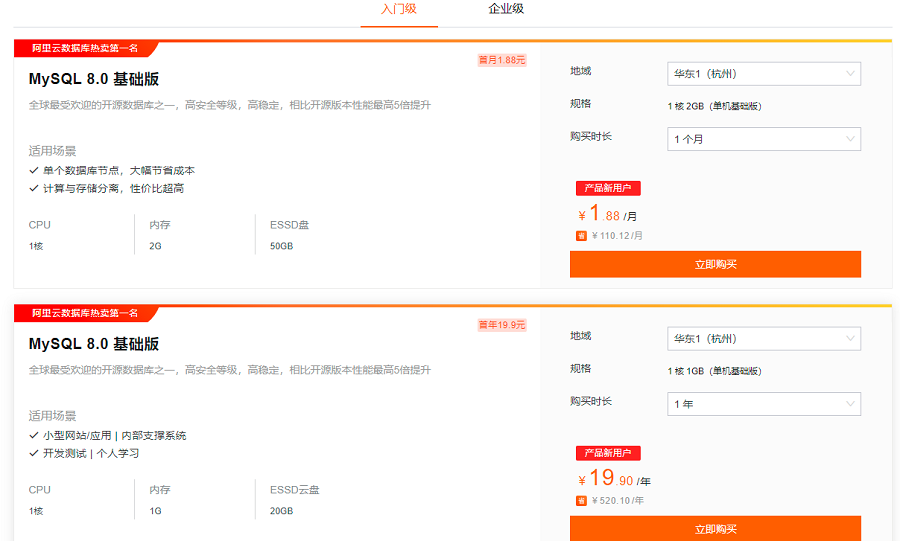Screen dimensions: 900x541
Task: Click the 省 savings icon beside ¥520.10/年
Action: tap(581, 501)
